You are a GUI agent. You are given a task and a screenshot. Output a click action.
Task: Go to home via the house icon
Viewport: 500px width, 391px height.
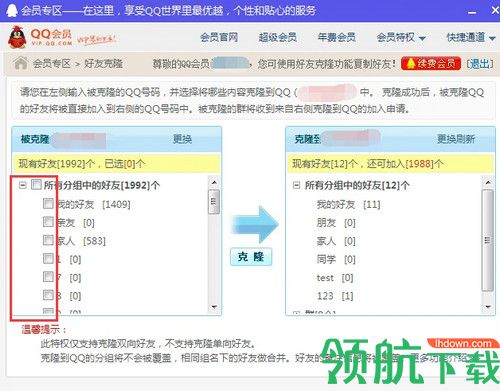tap(21, 63)
